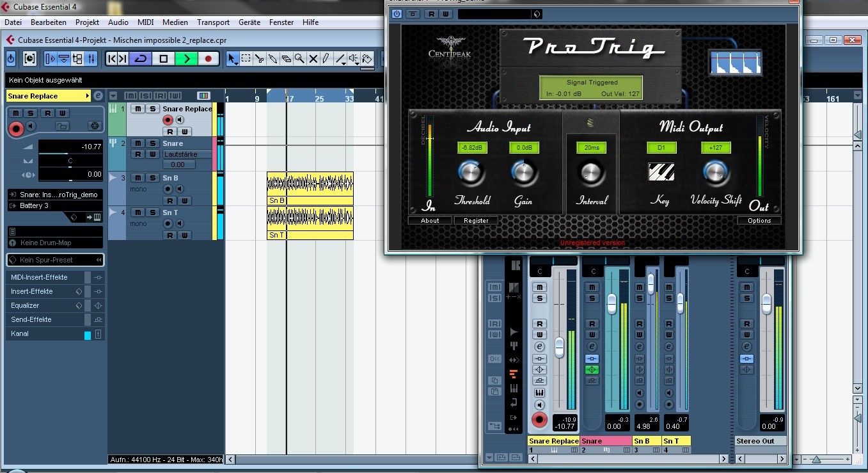Solo the Snare track in track list
868x473 pixels.
[x=153, y=143]
